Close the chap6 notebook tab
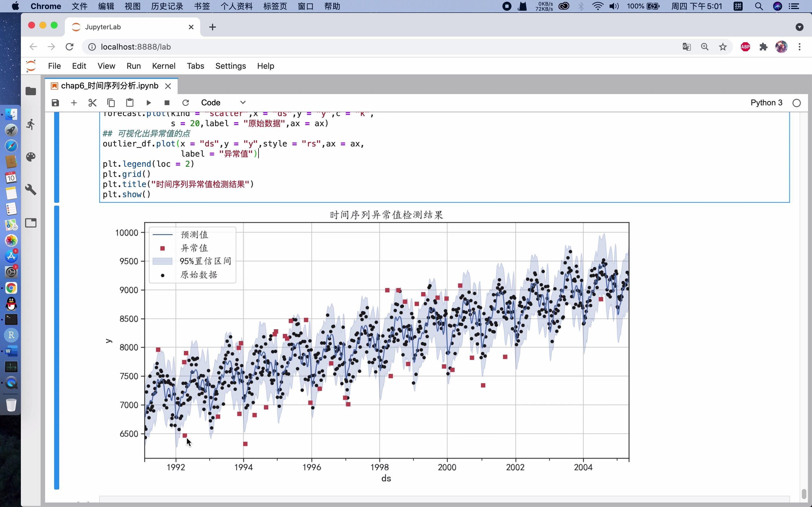The image size is (812, 507). [x=168, y=86]
